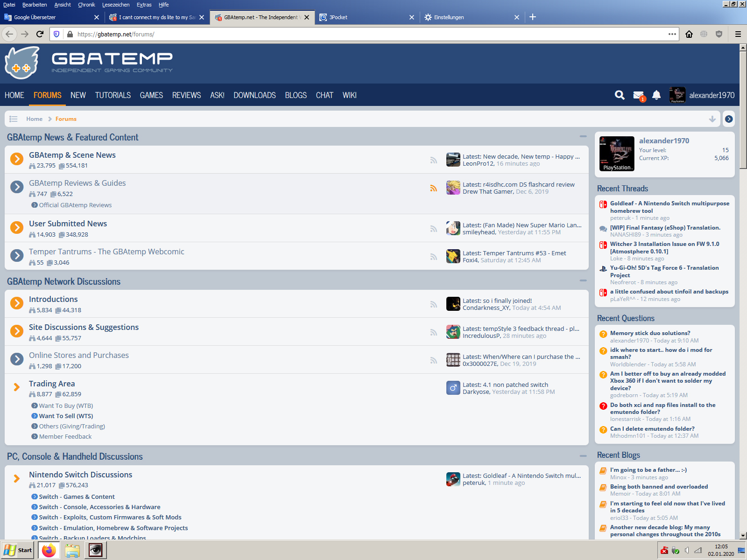This screenshot has width=747, height=560.
Task: Open the Member Feedback subforum
Action: pyautogui.click(x=65, y=436)
